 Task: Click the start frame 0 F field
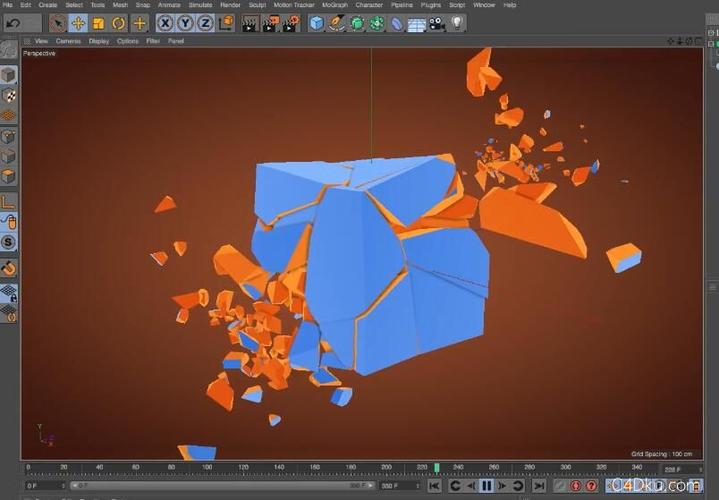click(45, 485)
